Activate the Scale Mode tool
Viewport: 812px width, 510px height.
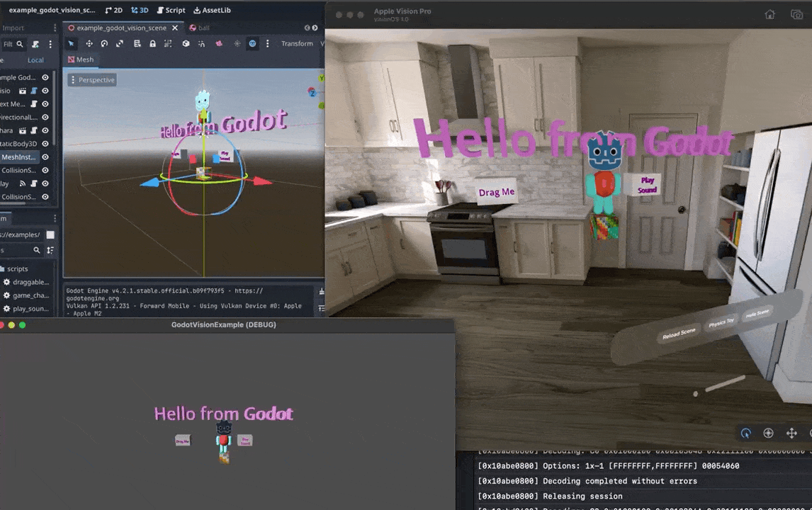pyautogui.click(x=120, y=43)
